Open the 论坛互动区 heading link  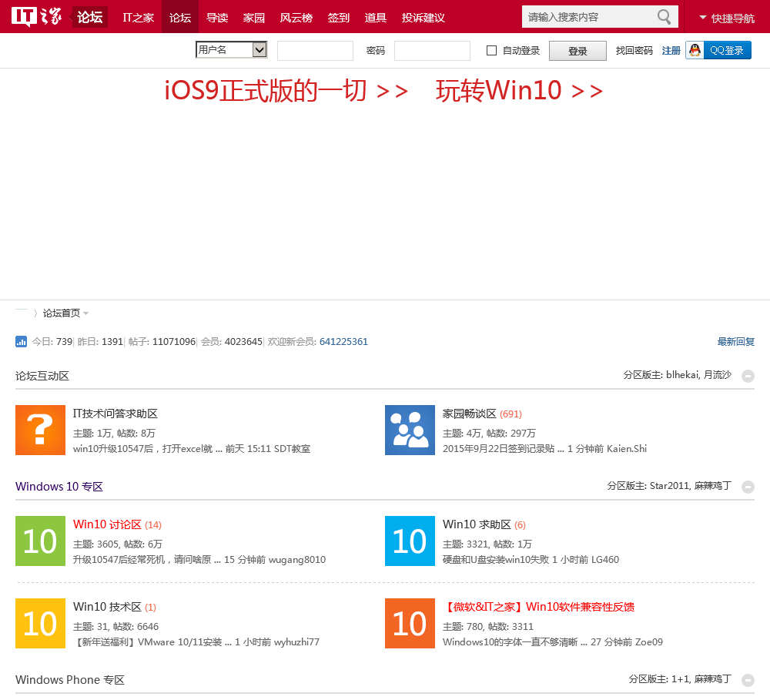click(x=42, y=376)
